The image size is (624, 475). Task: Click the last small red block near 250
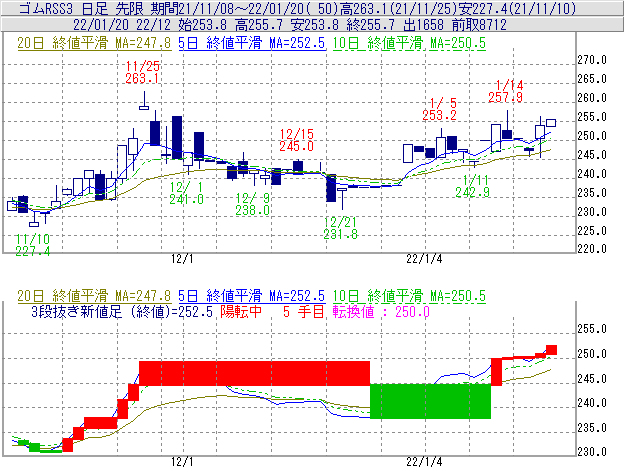click(551, 350)
